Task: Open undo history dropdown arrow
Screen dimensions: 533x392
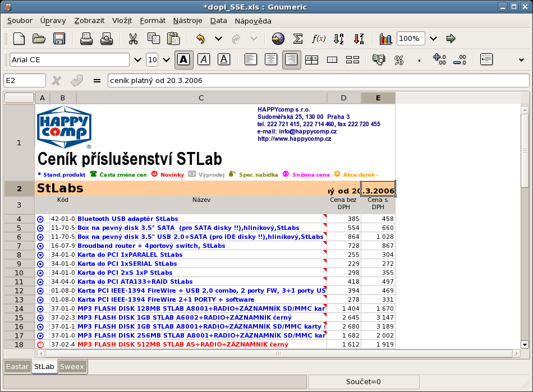Action: pyautogui.click(x=219, y=39)
